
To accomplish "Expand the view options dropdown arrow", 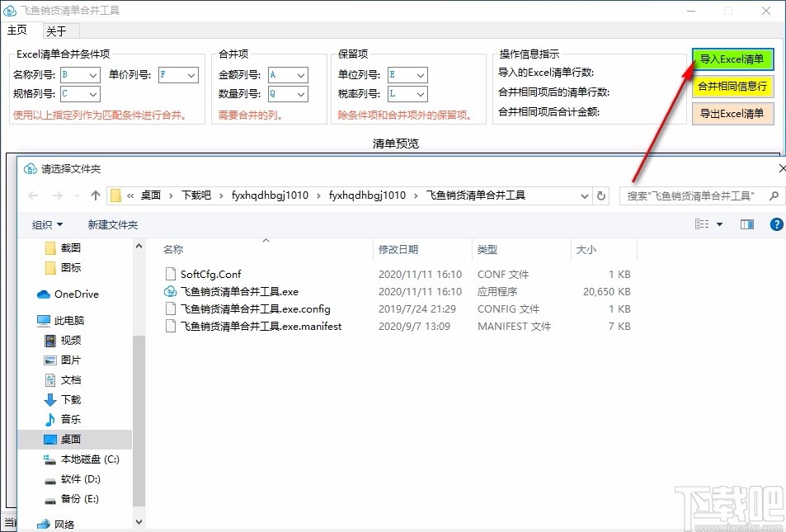I will (718, 224).
